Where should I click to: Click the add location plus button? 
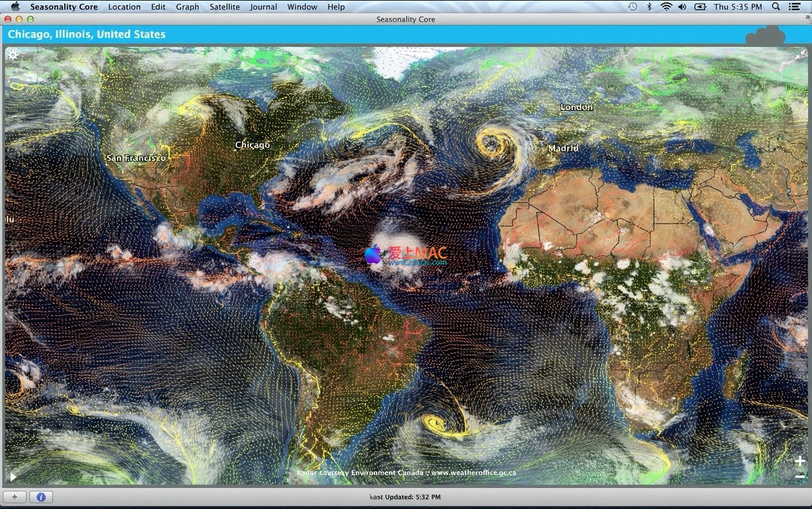point(15,497)
